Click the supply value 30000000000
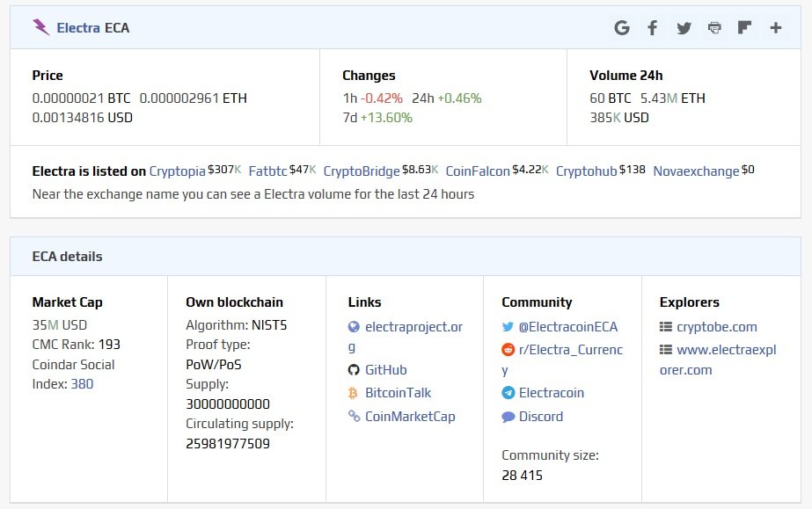The image size is (812, 509). click(x=228, y=404)
